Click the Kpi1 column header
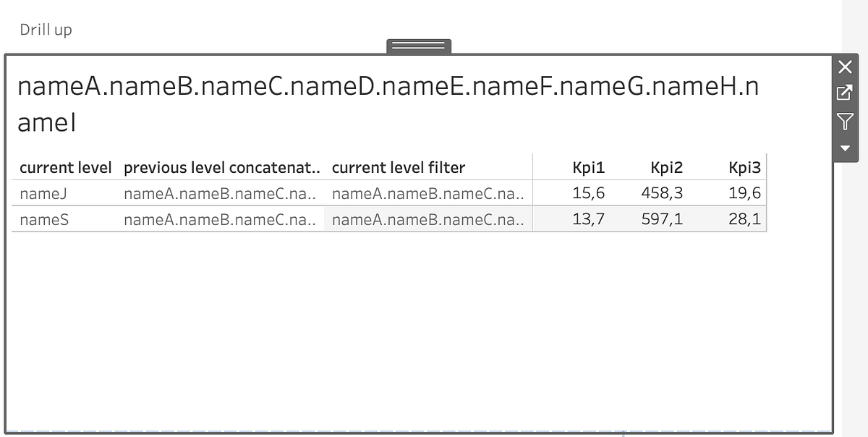868x437 pixels. coord(589,167)
